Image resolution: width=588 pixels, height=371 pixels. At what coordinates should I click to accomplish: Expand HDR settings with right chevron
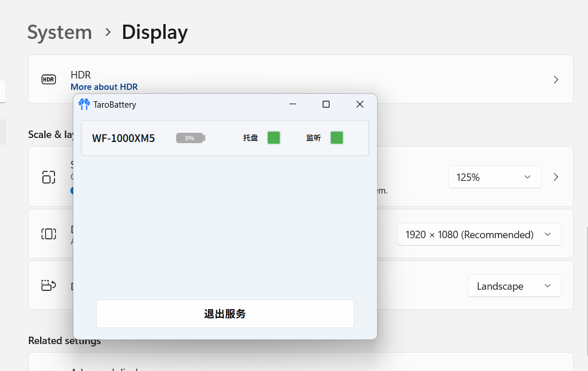coord(556,80)
